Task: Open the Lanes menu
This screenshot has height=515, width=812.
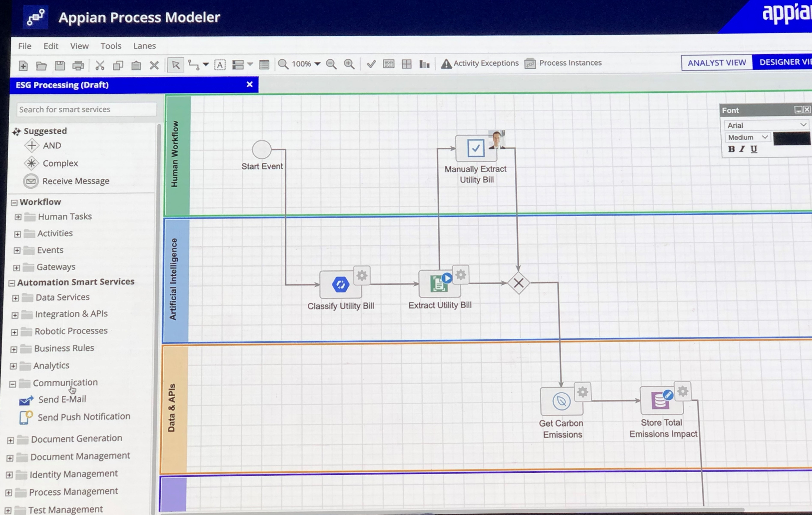Action: pyautogui.click(x=144, y=46)
